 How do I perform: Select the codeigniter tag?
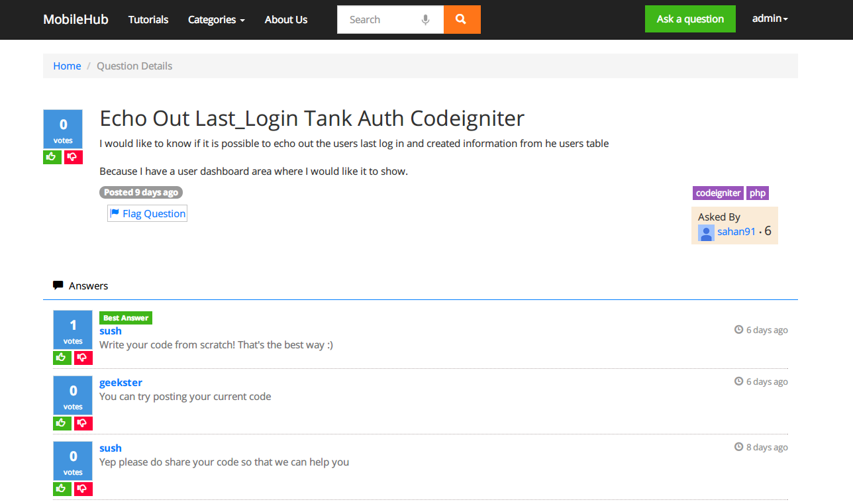click(718, 193)
